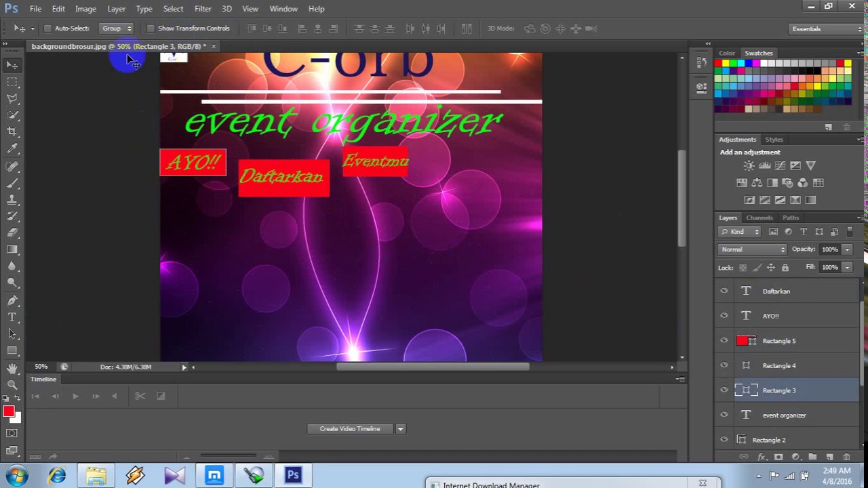
Task: Click the split clip scissors icon
Action: 140,396
